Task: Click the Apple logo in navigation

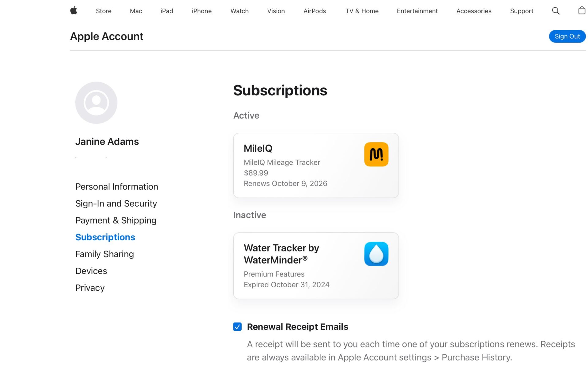Action: pyautogui.click(x=73, y=11)
